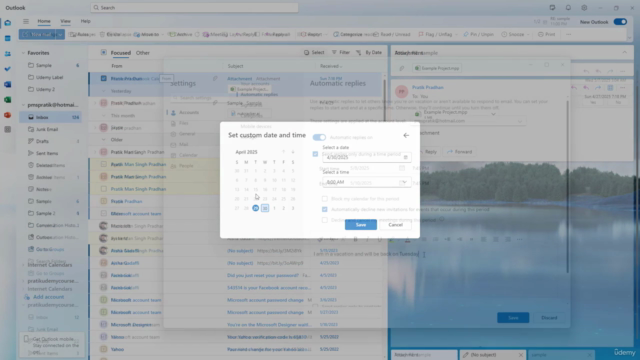Toggle the navigation pane hamburger icon
This screenshot has height=360, width=640.
pyautogui.click(x=26, y=21)
